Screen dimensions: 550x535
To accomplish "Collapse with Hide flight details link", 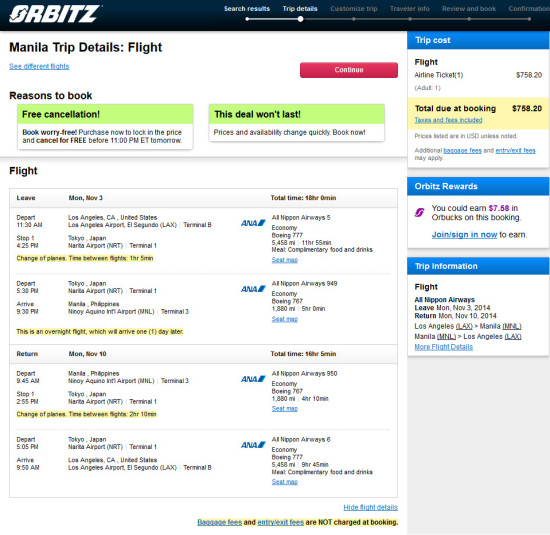I will pyautogui.click(x=370, y=508).
